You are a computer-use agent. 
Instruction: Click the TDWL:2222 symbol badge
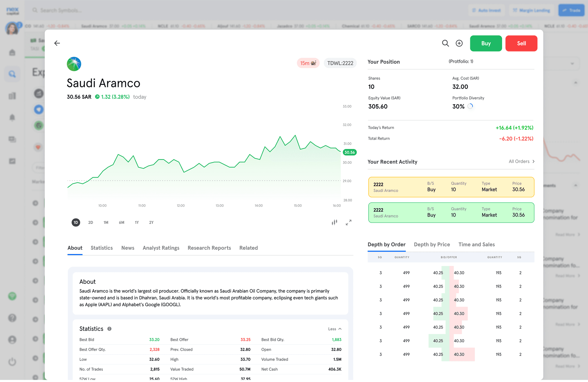coord(340,63)
